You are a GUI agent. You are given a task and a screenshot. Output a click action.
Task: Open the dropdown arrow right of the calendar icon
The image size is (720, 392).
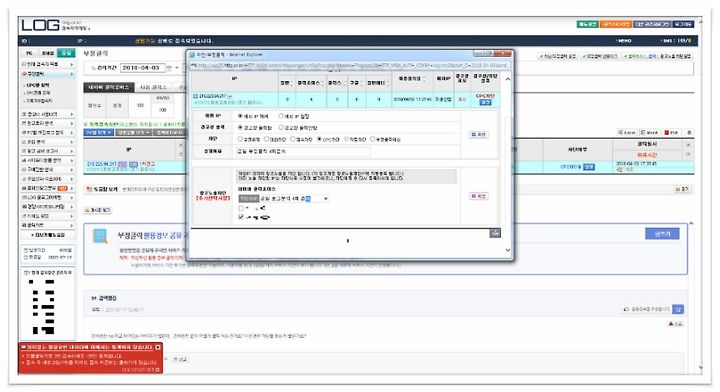click(177, 68)
